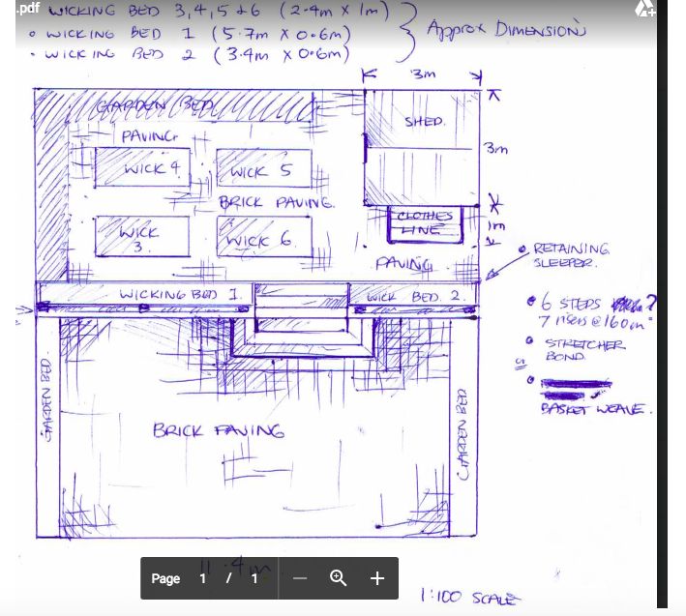This screenshot has width=686, height=616.
Task: Click 'PAVING' label below the clothes line
Action: pos(403,264)
